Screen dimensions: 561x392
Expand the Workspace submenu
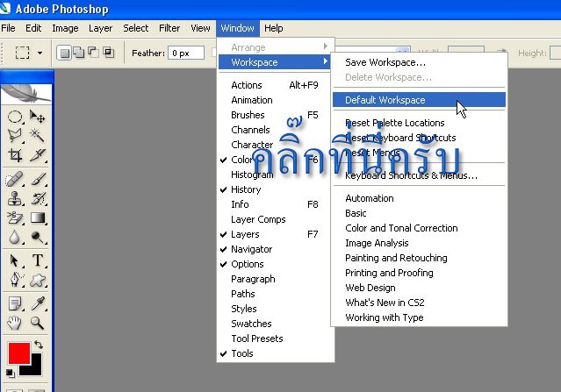[276, 62]
